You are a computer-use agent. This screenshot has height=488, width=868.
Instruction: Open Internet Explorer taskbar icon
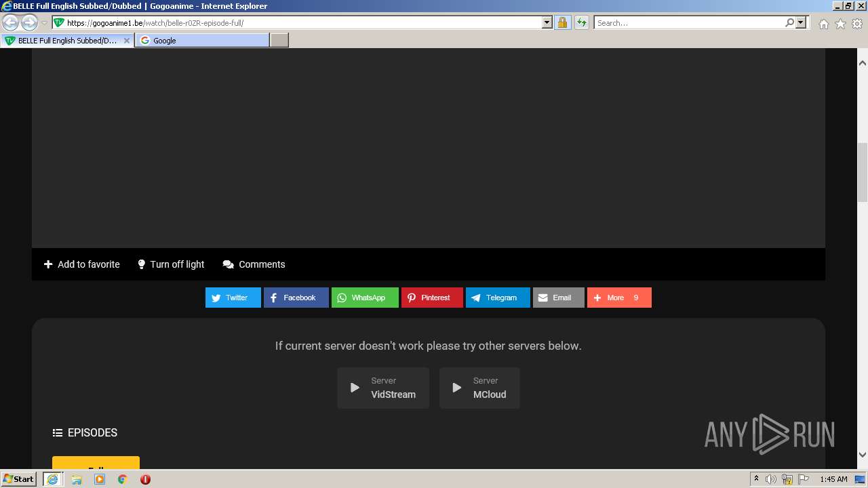click(52, 479)
